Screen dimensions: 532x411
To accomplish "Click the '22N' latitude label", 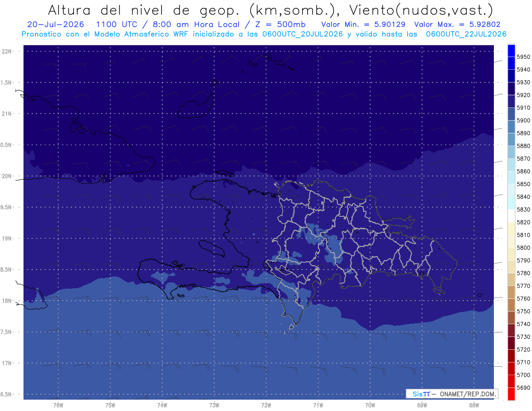I will (x=8, y=51).
